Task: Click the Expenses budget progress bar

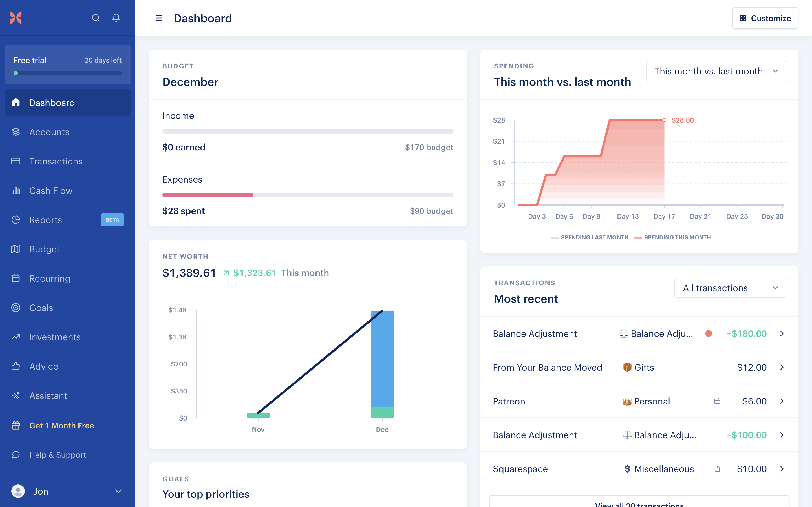Action: point(307,195)
